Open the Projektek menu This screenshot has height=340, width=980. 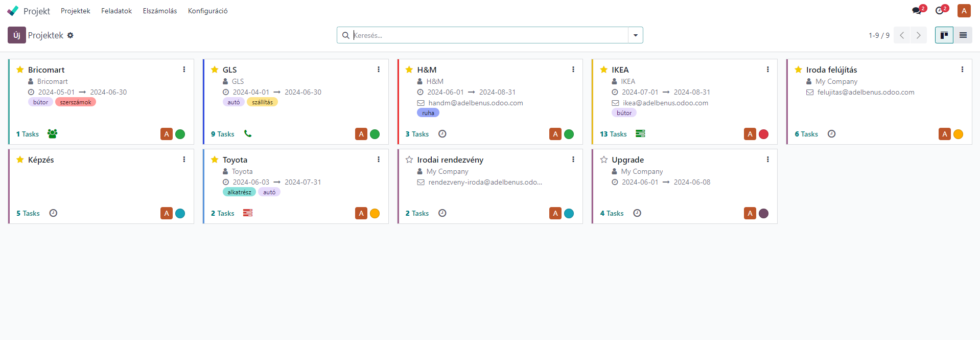click(76, 11)
